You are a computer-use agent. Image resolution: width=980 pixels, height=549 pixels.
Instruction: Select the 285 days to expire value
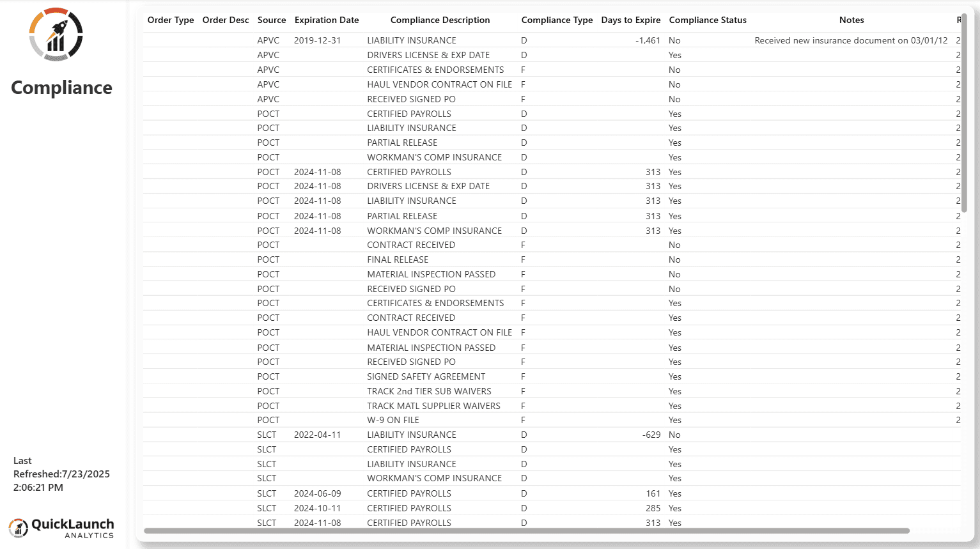tap(653, 508)
